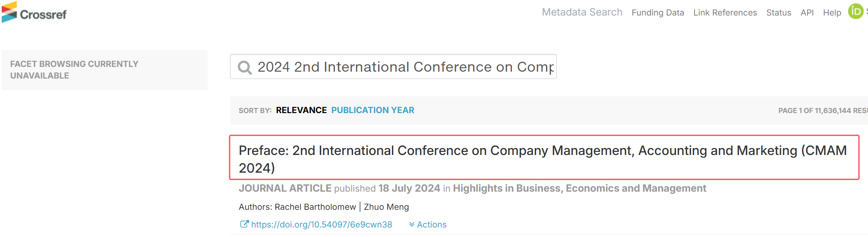Click the journal name Highlights in Business, Economics
The width and height of the screenshot is (868, 237).
579,188
